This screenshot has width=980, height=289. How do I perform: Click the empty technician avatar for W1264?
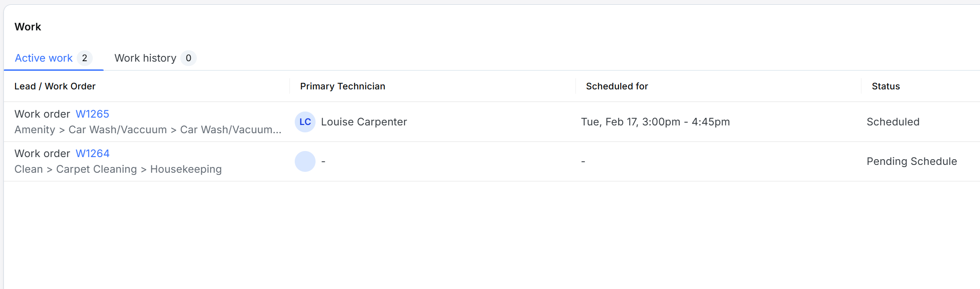tap(305, 161)
